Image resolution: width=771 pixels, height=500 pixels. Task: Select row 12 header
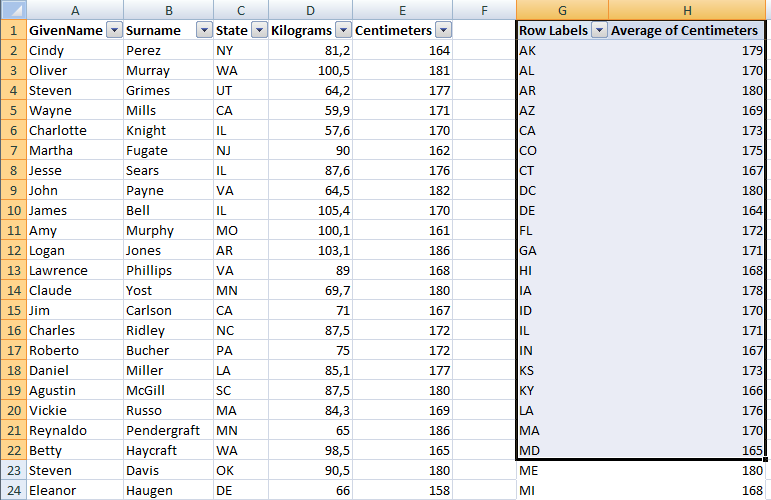13,250
